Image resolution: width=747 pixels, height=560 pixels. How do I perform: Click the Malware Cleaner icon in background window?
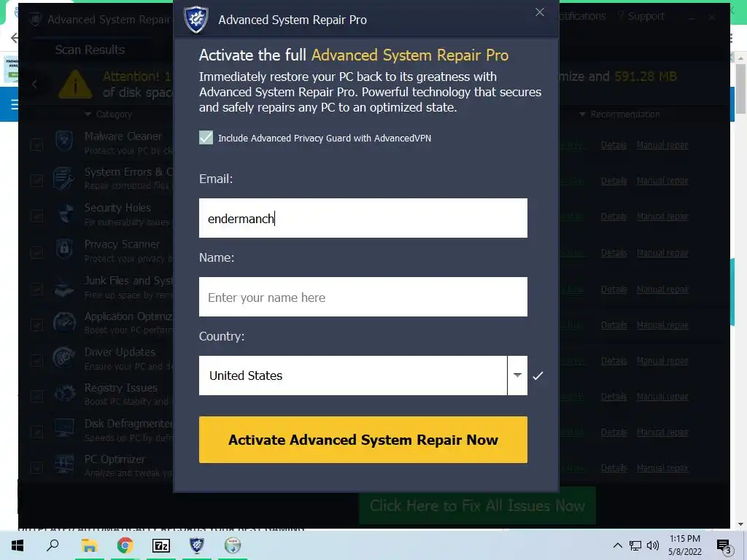64,141
